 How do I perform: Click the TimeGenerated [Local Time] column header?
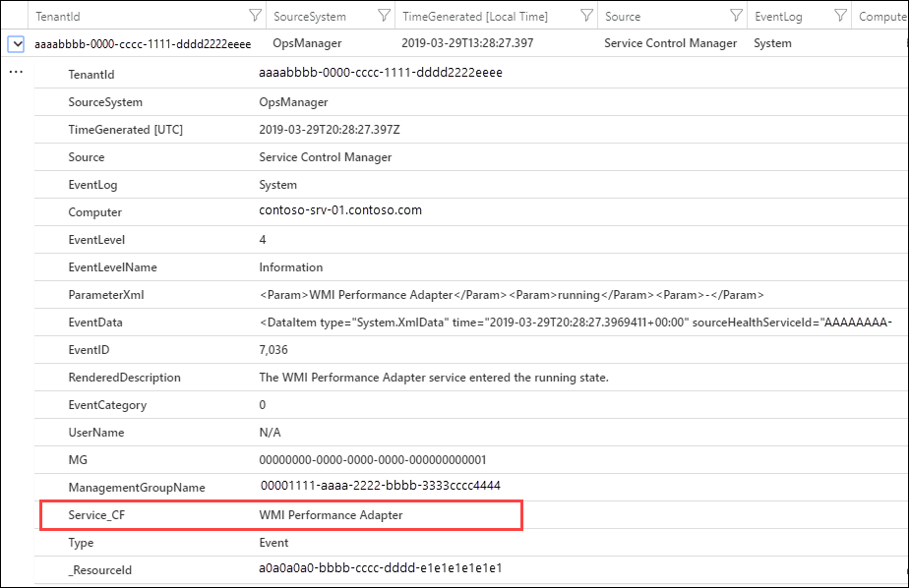pos(475,17)
